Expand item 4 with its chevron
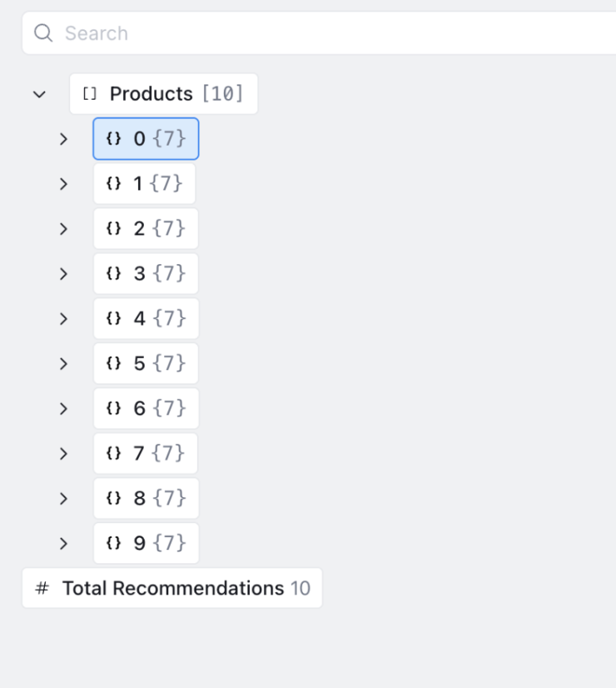The width and height of the screenshot is (616, 688). point(63,318)
